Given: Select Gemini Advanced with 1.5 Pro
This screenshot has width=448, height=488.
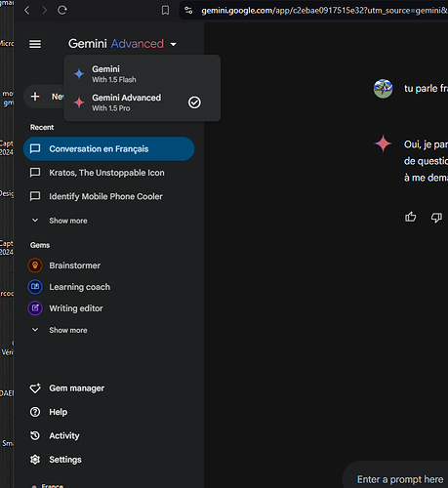Looking at the screenshot, I should point(142,102).
